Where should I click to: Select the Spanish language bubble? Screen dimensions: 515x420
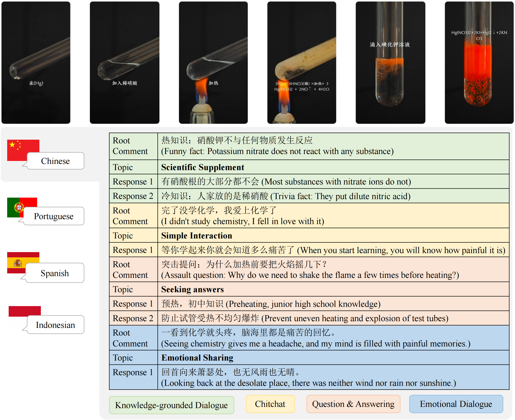55,273
